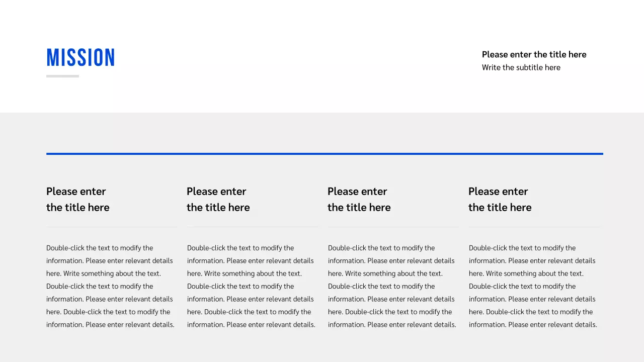Click the third column's title text
This screenshot has height=362, width=644.
point(359,199)
